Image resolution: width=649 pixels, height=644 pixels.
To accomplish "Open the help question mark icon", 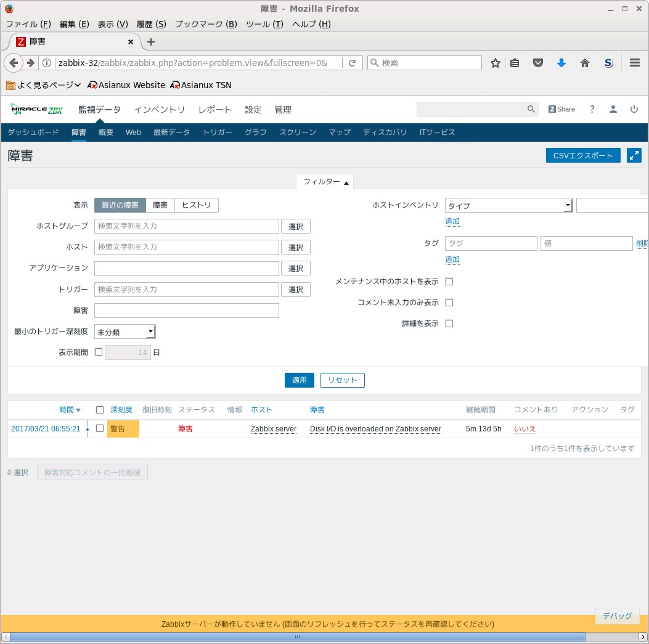I will [592, 109].
